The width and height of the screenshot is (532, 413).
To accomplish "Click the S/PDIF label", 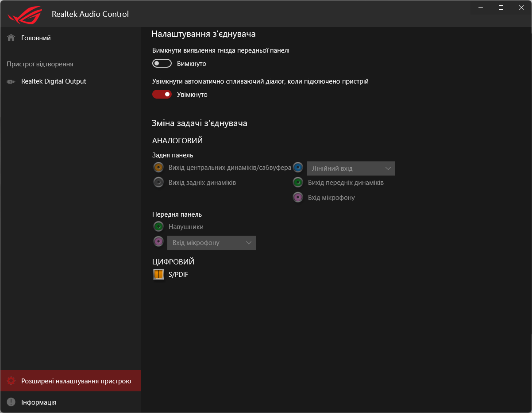I will (178, 275).
